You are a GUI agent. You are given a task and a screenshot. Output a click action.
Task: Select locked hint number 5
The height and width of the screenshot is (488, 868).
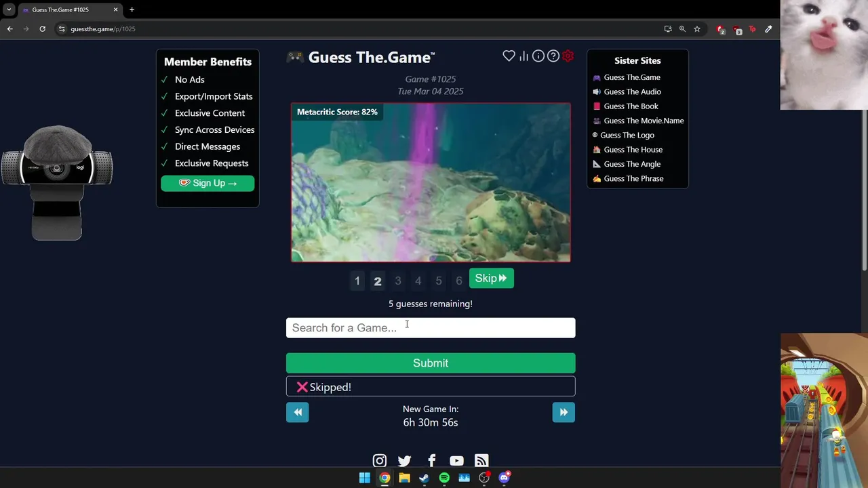coord(439,281)
